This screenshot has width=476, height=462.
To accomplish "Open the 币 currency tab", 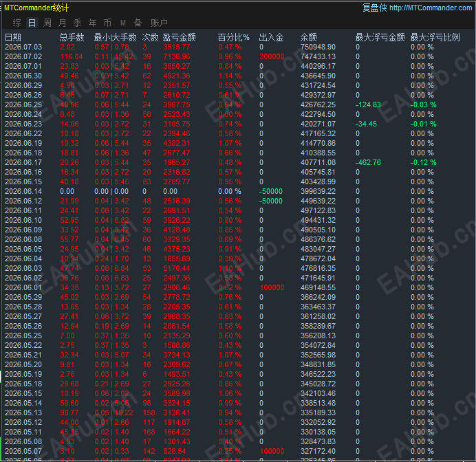I will click(x=107, y=23).
